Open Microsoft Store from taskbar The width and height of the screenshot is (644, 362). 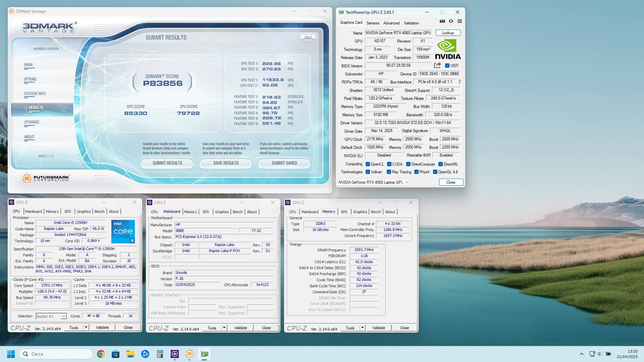[x=115, y=354]
